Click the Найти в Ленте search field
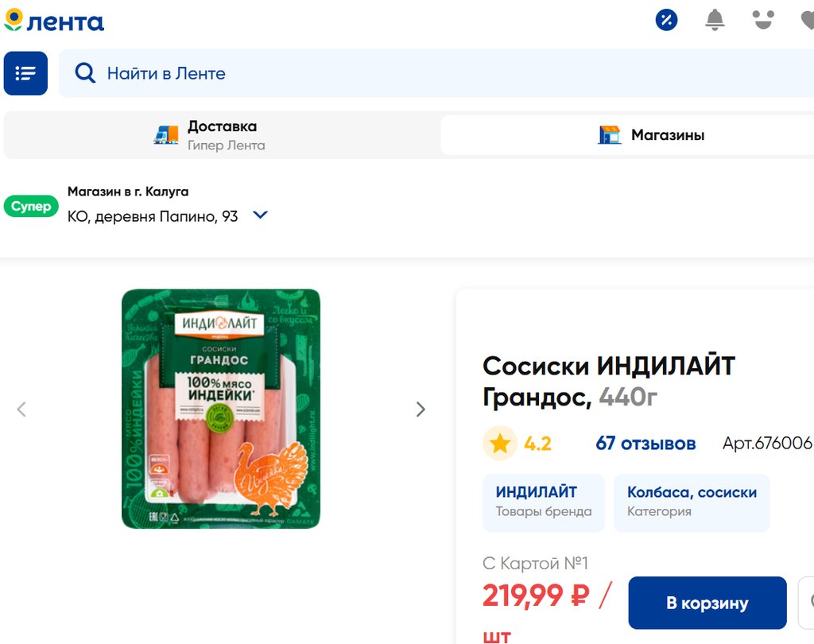Viewport: 814px width, 644px height. pyautogui.click(x=436, y=73)
